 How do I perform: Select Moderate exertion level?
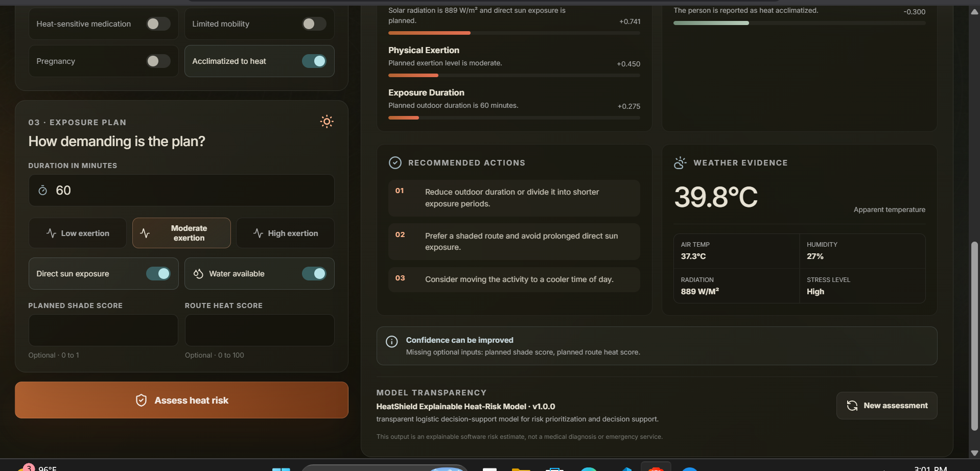(181, 233)
